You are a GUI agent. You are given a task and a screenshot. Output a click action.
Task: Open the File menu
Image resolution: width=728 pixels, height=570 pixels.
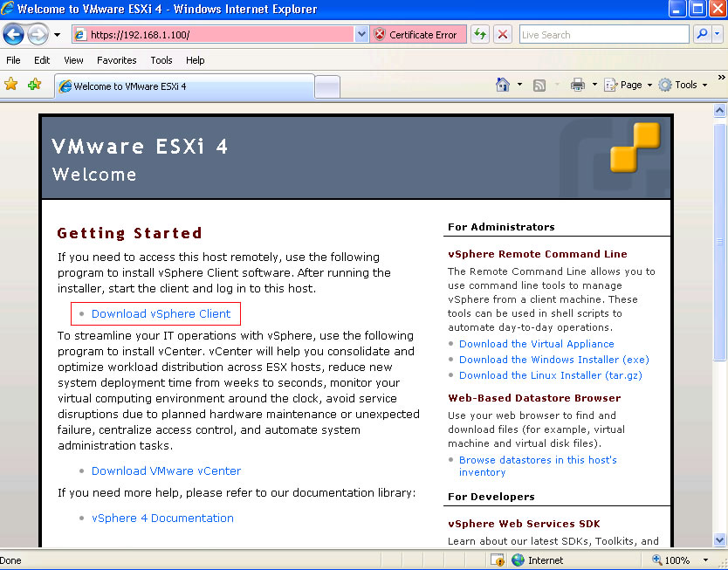coord(13,60)
